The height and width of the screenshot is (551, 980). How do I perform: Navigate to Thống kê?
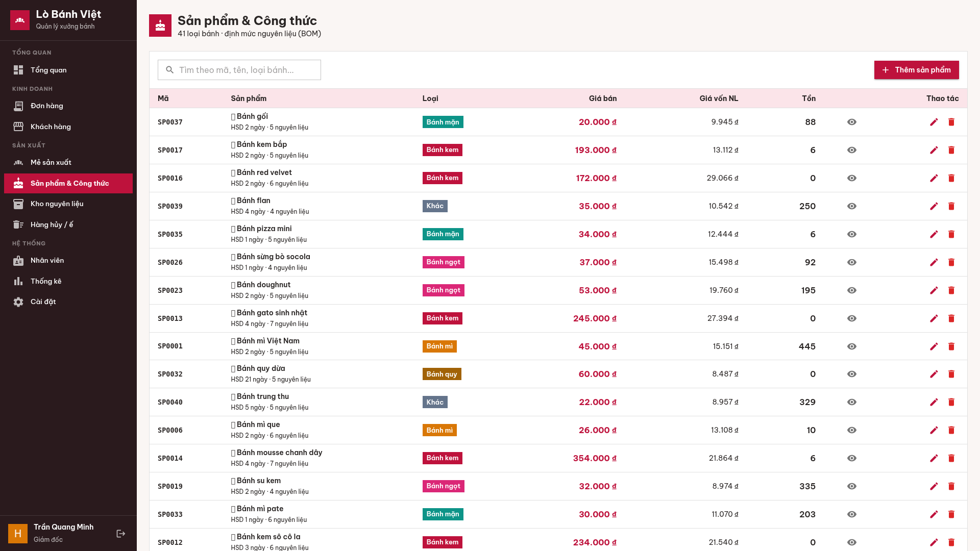[x=68, y=281]
